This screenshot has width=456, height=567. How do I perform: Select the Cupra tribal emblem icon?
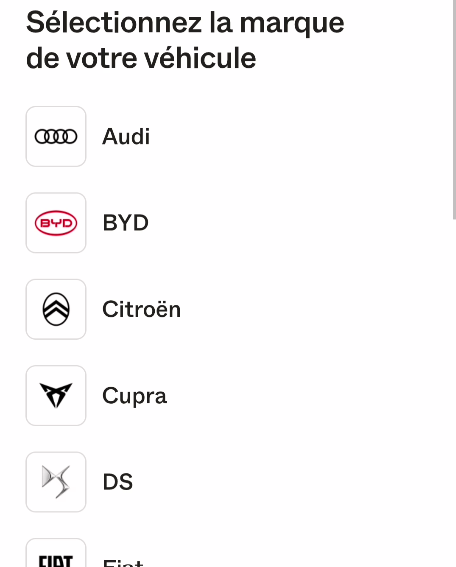pyautogui.click(x=56, y=395)
